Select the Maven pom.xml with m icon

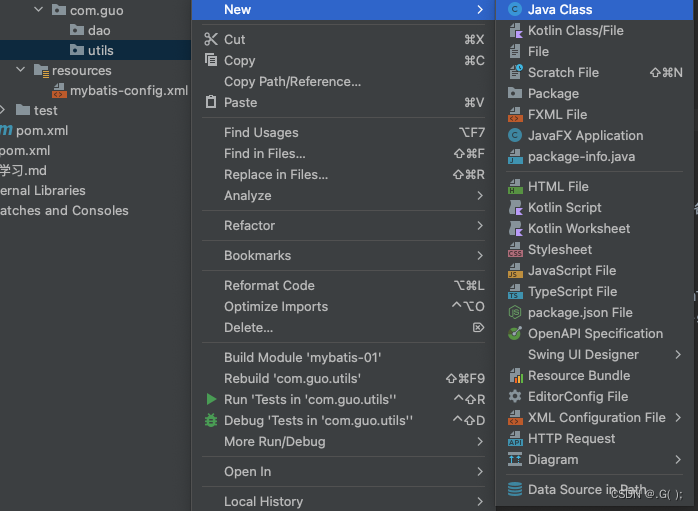[x=42, y=130]
